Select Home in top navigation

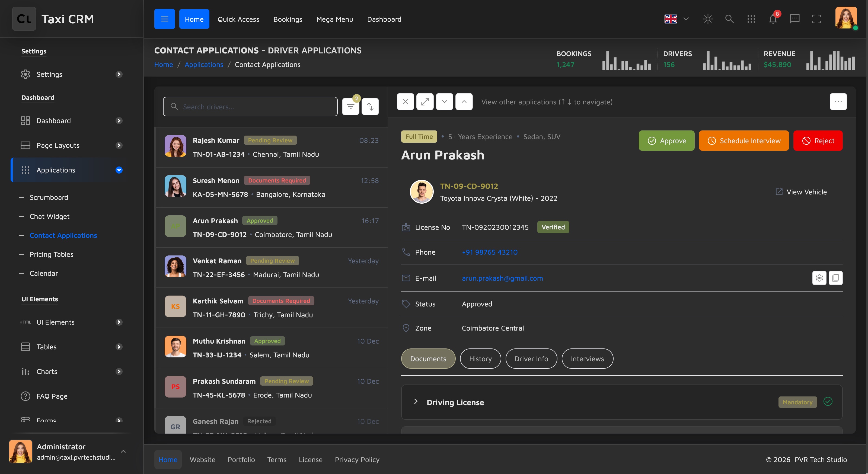tap(194, 19)
